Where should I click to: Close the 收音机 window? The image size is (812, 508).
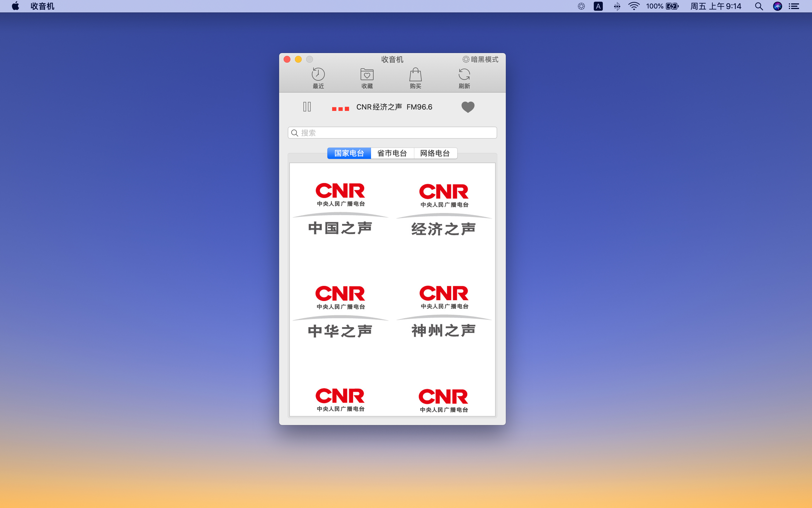[x=287, y=60]
